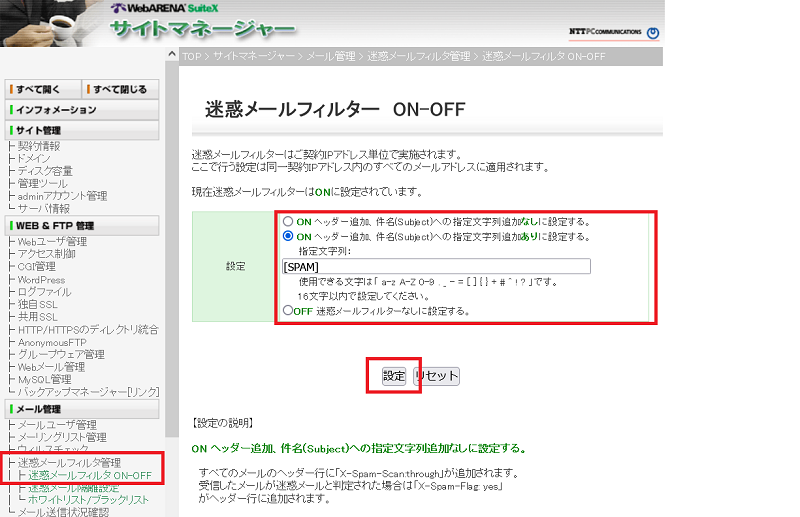Click TOP in the breadcrumb

(x=192, y=57)
